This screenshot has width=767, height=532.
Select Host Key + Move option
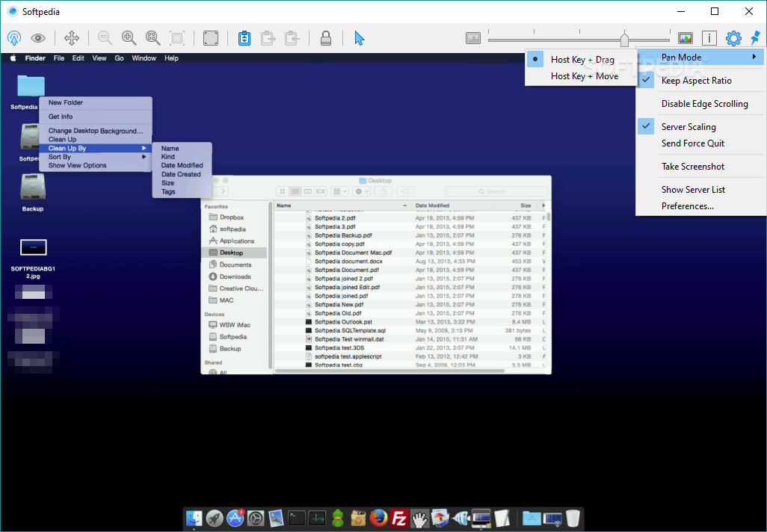tap(584, 76)
